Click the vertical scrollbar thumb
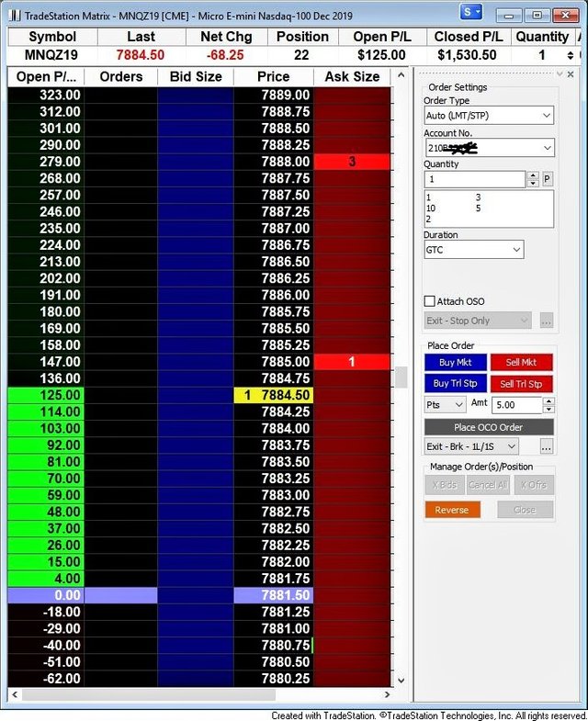 coord(401,377)
